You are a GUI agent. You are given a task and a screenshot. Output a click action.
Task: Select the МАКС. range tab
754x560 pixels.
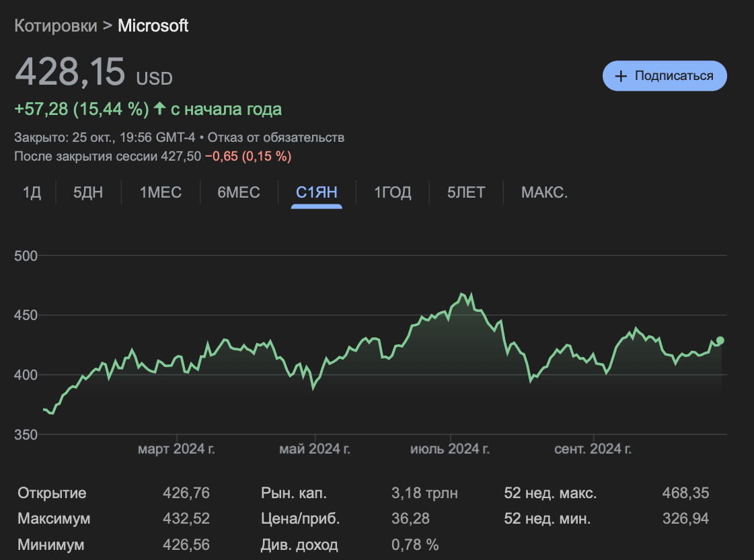coord(544,192)
